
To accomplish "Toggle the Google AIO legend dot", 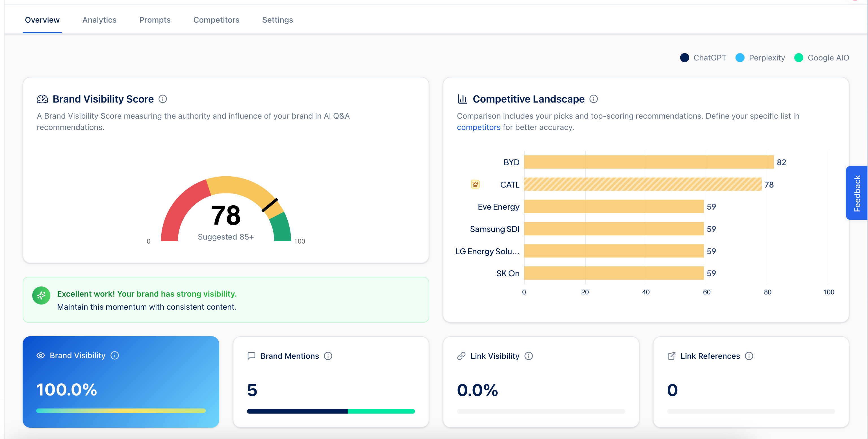I will 798,58.
